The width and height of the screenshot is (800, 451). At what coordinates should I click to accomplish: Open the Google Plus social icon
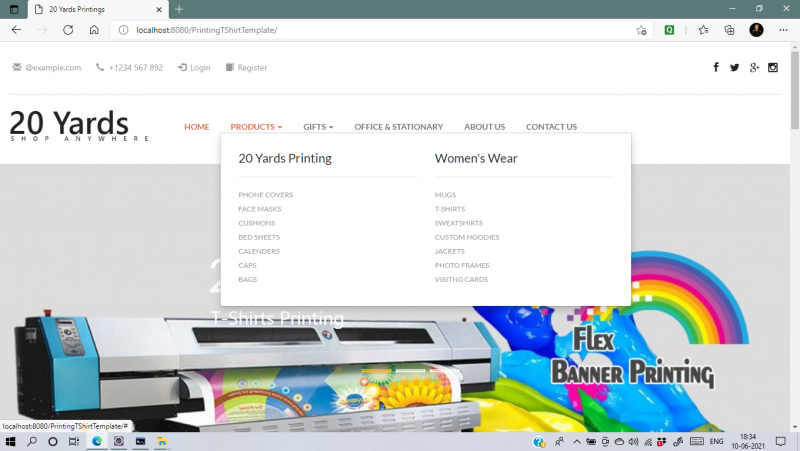point(754,67)
